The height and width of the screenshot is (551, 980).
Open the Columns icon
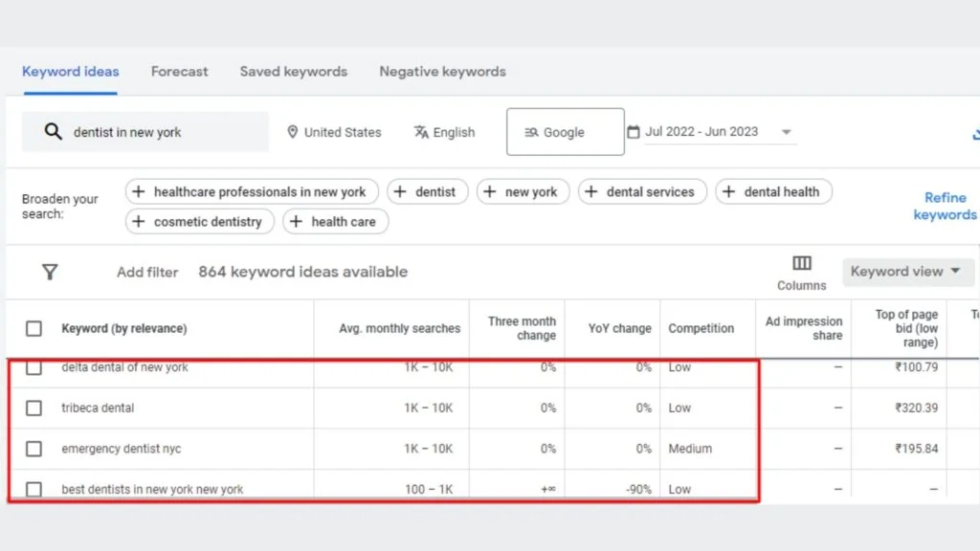[802, 263]
